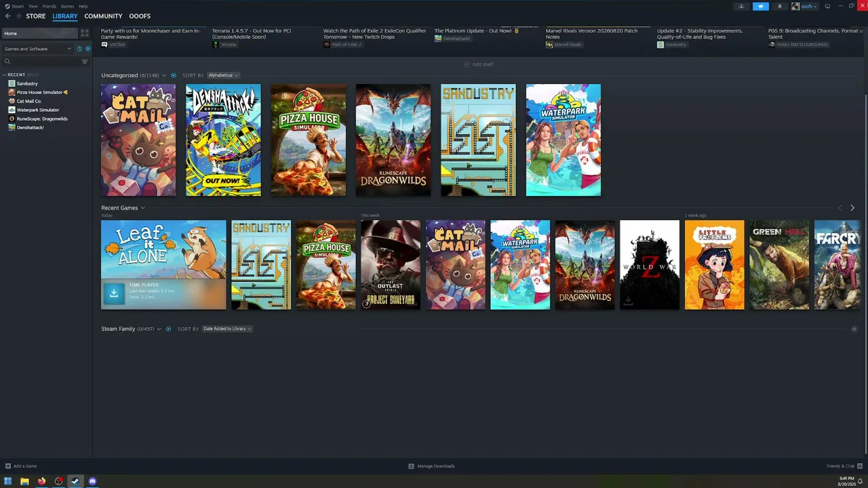Screen dimensions: 868x488
Task: Open Little Problems in Recent Games
Action: point(715,265)
